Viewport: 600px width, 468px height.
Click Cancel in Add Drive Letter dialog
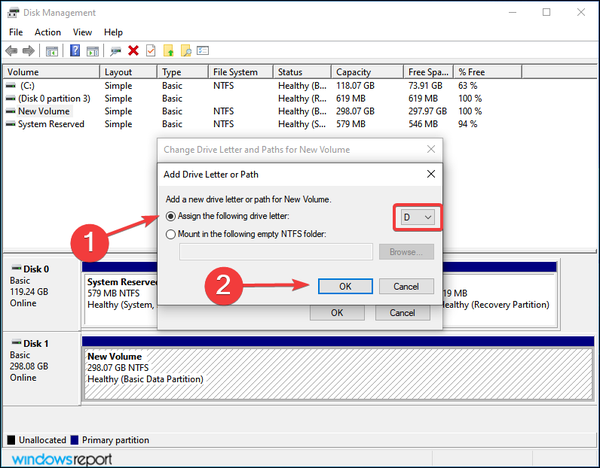tap(406, 286)
